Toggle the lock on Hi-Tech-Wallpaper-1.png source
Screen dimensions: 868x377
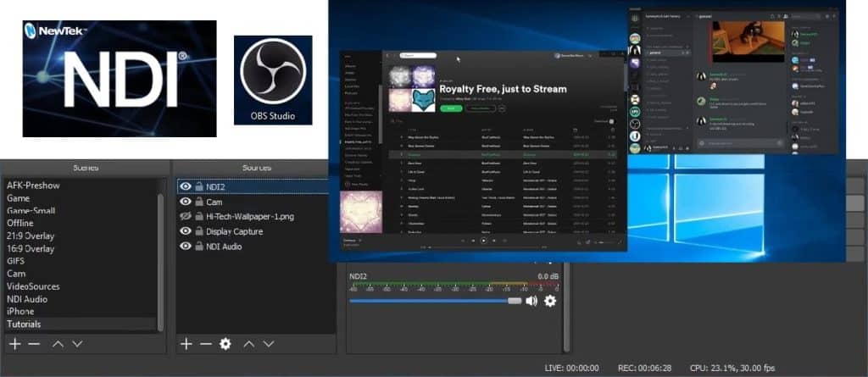198,216
